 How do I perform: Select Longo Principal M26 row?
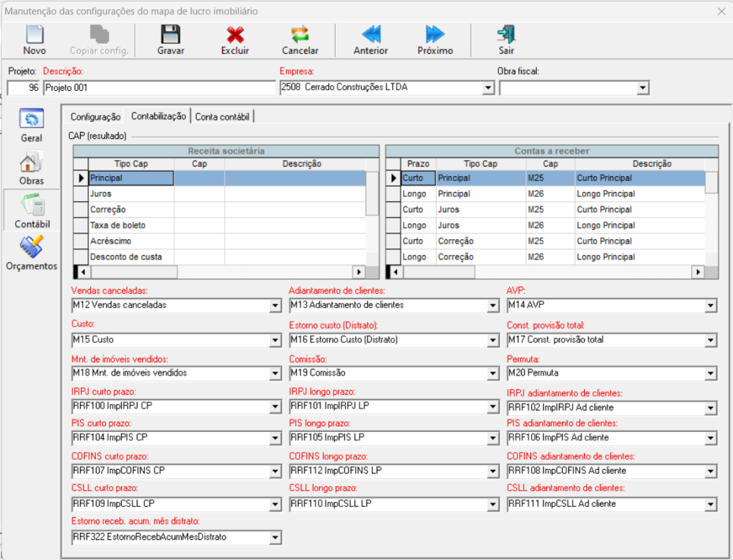coord(544,194)
